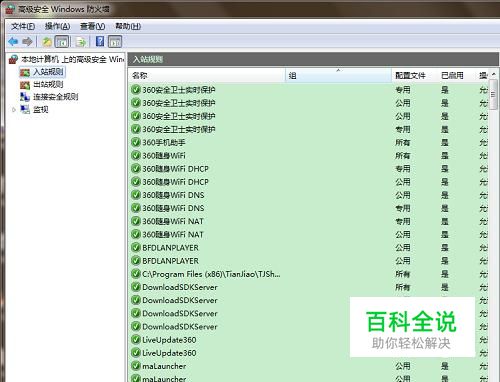Click the 出站规则 tree node icon

(25, 85)
